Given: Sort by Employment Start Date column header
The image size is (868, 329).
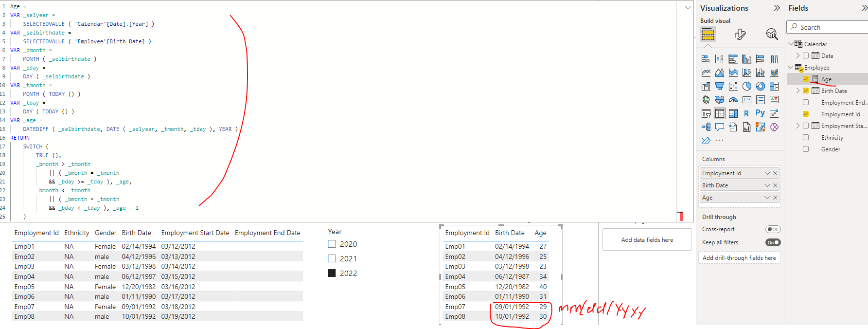Looking at the screenshot, I should pos(195,233).
